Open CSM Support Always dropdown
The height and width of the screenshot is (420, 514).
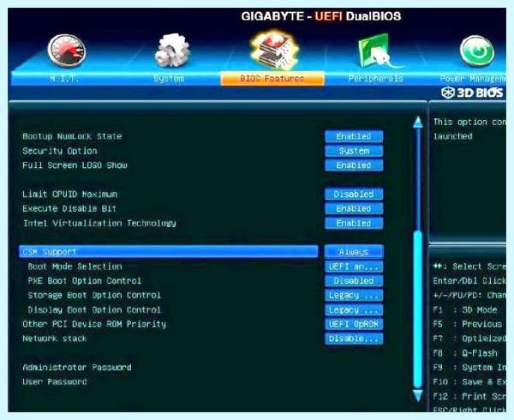pos(354,252)
